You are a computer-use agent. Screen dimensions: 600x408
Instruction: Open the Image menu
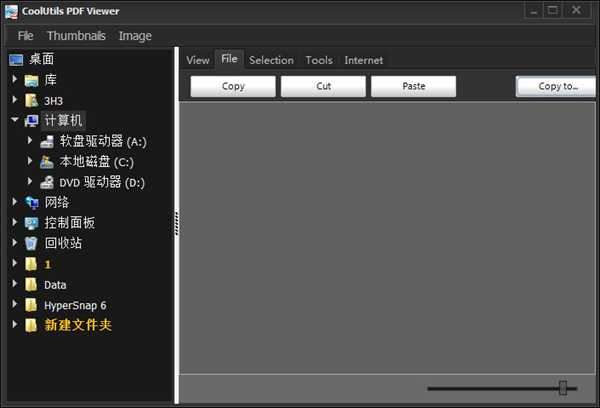pyautogui.click(x=135, y=36)
